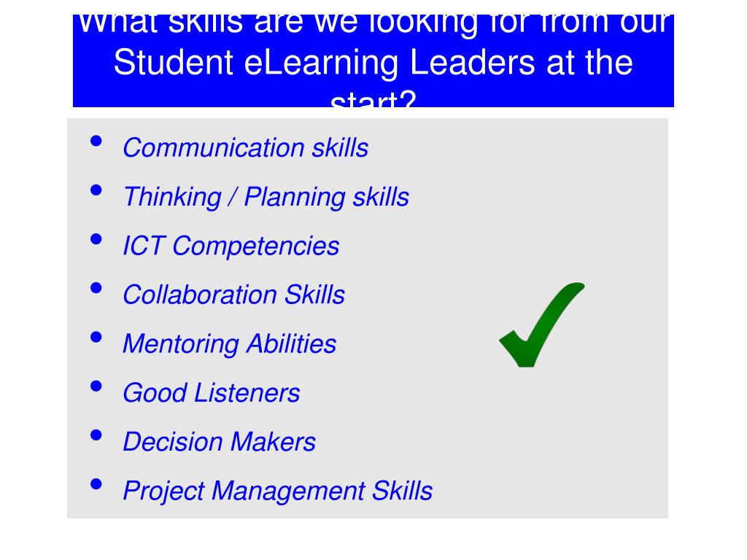Click the green checkmark graphic

pyautogui.click(x=542, y=324)
